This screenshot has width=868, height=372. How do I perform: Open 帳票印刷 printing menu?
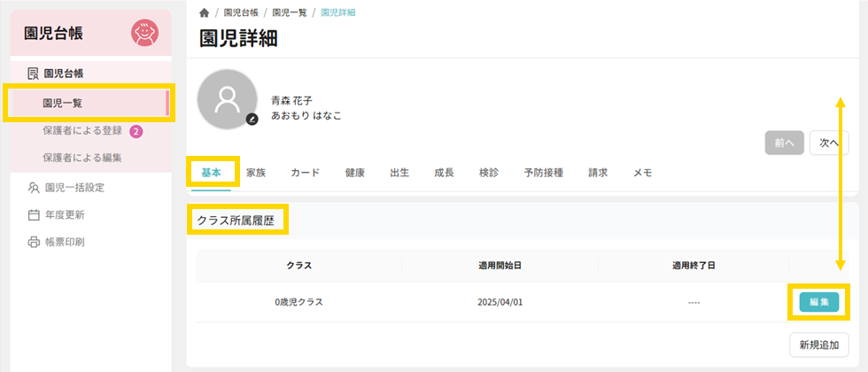click(64, 242)
